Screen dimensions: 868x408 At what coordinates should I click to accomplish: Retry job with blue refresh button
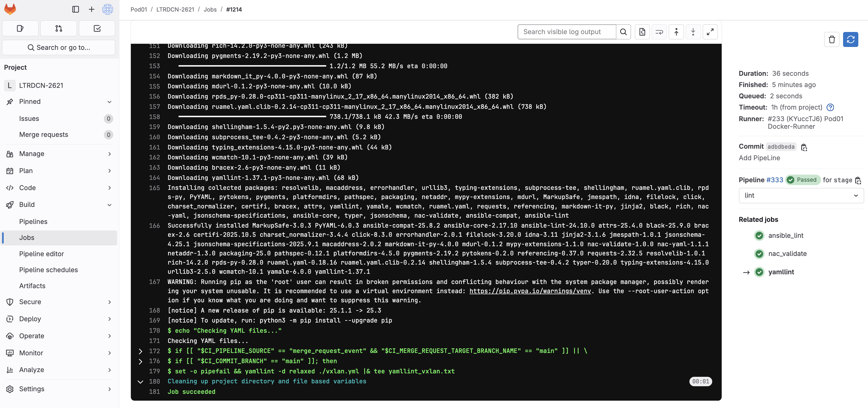(850, 40)
